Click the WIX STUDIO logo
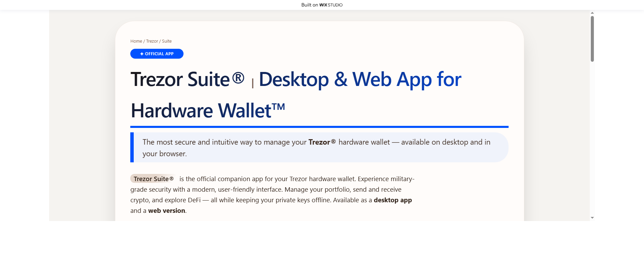Image resolution: width=644 pixels, height=279 pixels. coord(331,5)
